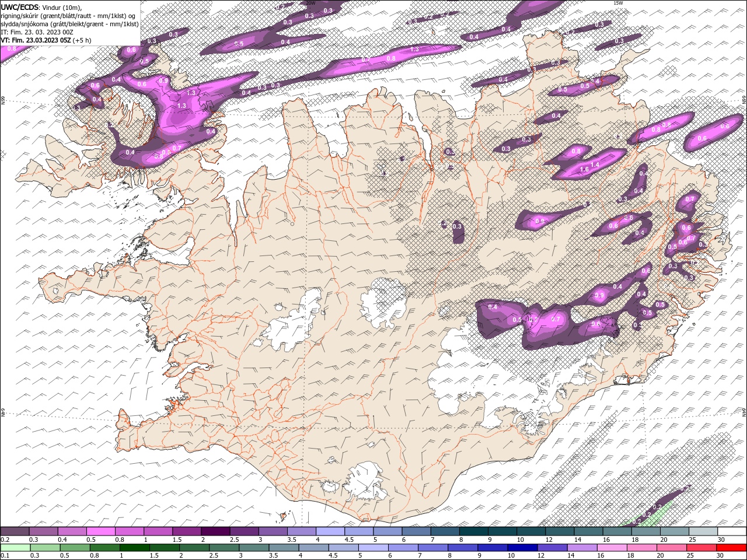747x560 pixels.
Task: Click the 'VT: Fim. 23.03.2023 05Z (+5 h)' line
Action: (x=46, y=40)
